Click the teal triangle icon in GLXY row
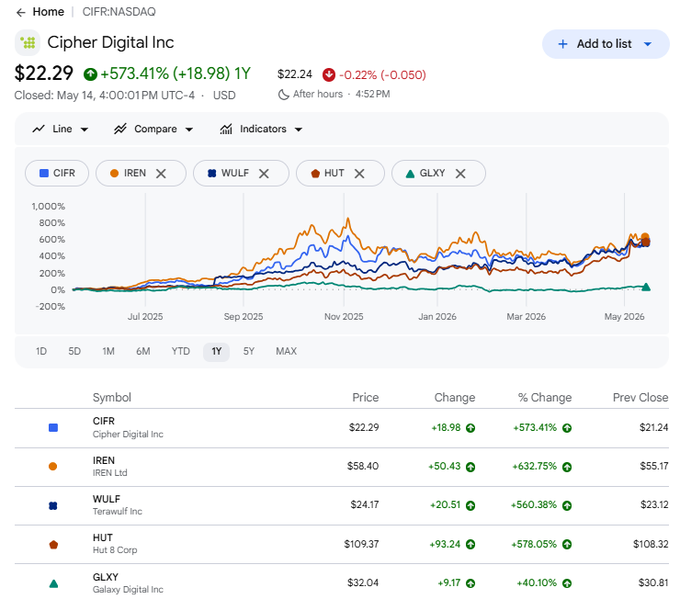Screen dimensions: 680x599 pos(53,583)
